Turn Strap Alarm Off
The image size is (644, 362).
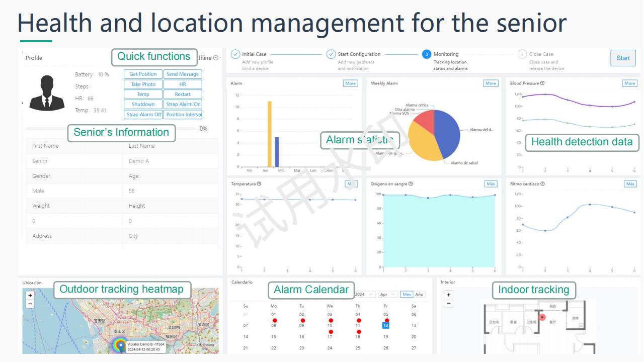tap(143, 114)
